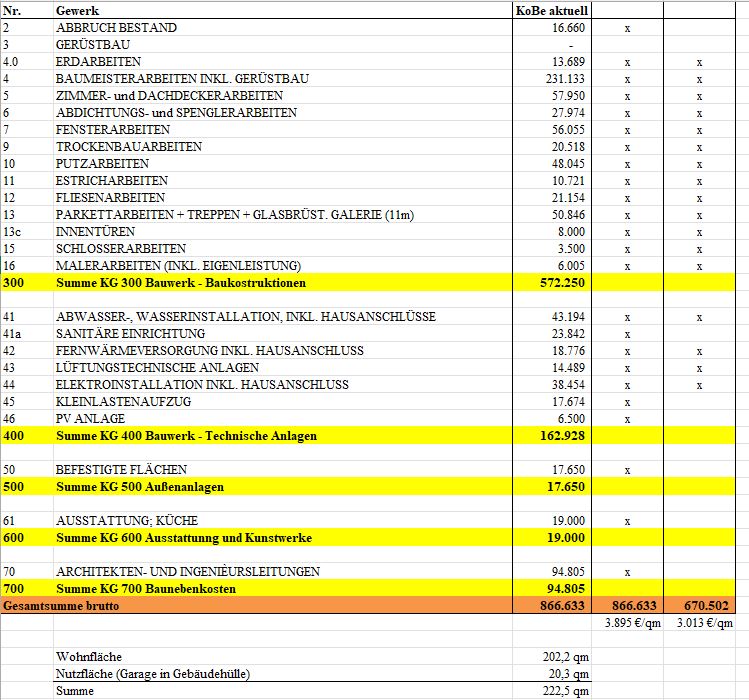Click the 'Gesamtsumme brutto' label
The image size is (749, 700).
coord(61,606)
